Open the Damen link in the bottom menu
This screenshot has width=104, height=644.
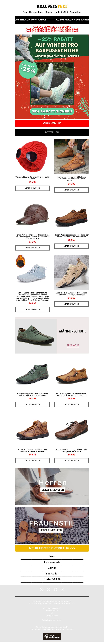[52, 568]
